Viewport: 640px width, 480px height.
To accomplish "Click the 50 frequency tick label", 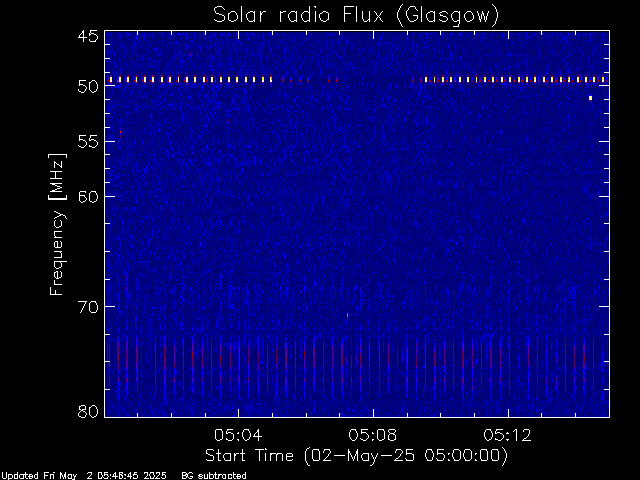I will click(88, 87).
